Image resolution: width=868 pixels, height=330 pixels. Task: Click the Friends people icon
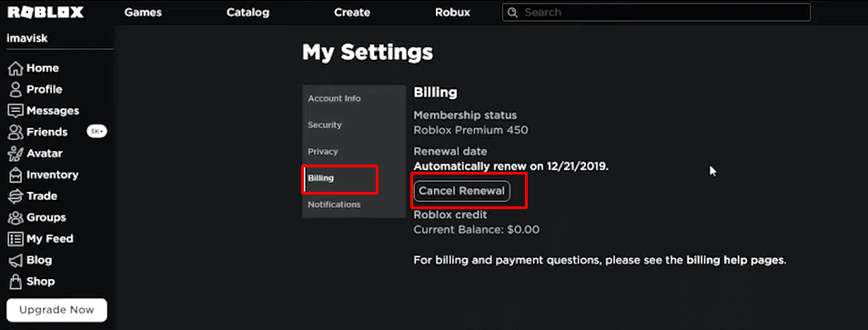pyautogui.click(x=15, y=132)
